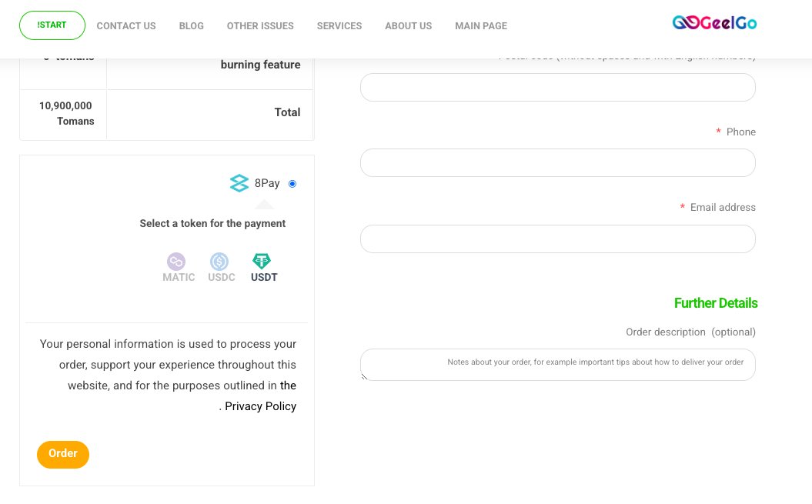Go to the Main Page menu item
This screenshot has height=504, width=812.
pos(481,26)
